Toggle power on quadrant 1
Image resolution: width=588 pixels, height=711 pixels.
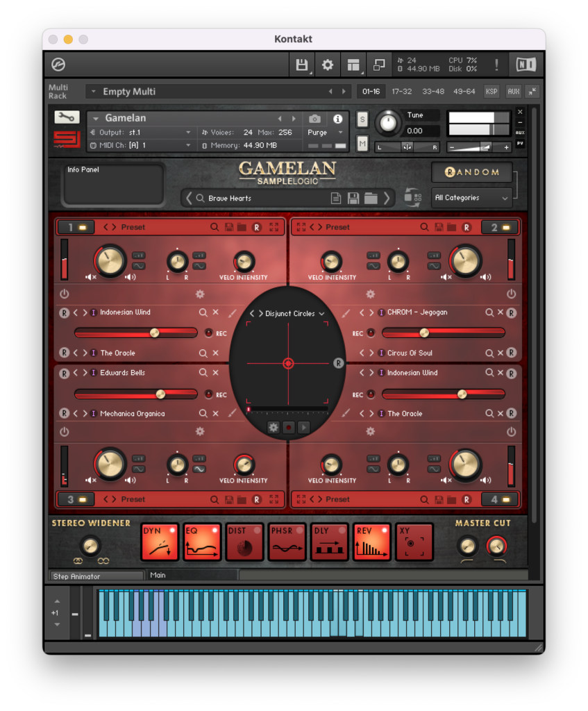pyautogui.click(x=64, y=294)
